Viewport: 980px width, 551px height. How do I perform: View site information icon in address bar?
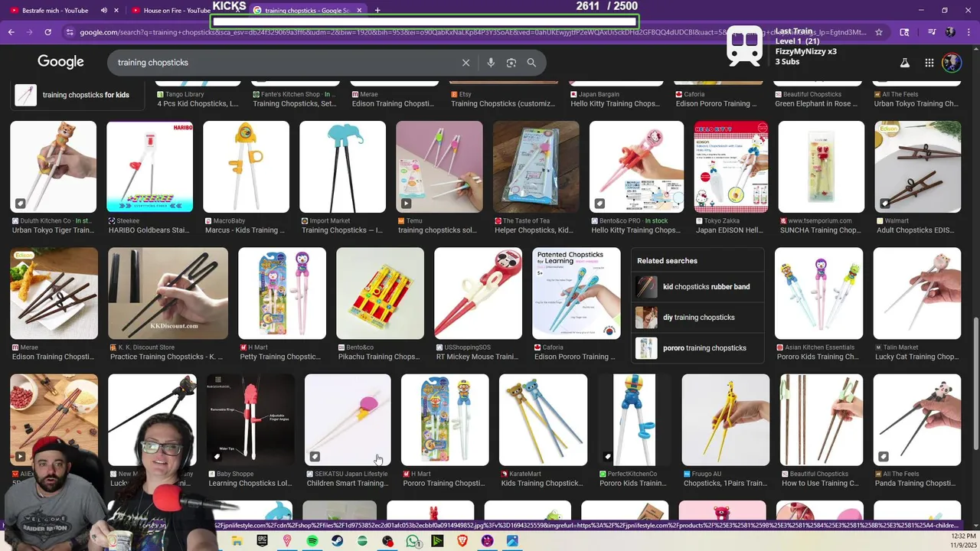coord(70,32)
